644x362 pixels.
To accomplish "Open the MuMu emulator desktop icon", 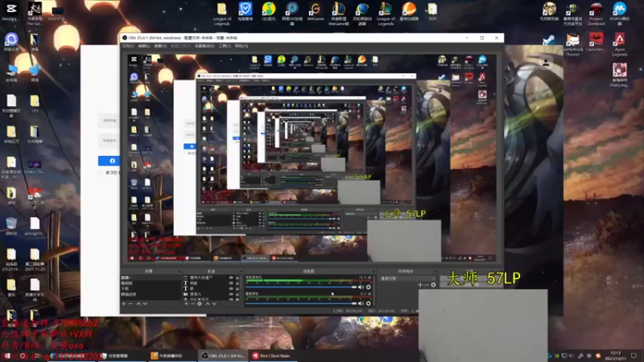I will 619,13.
